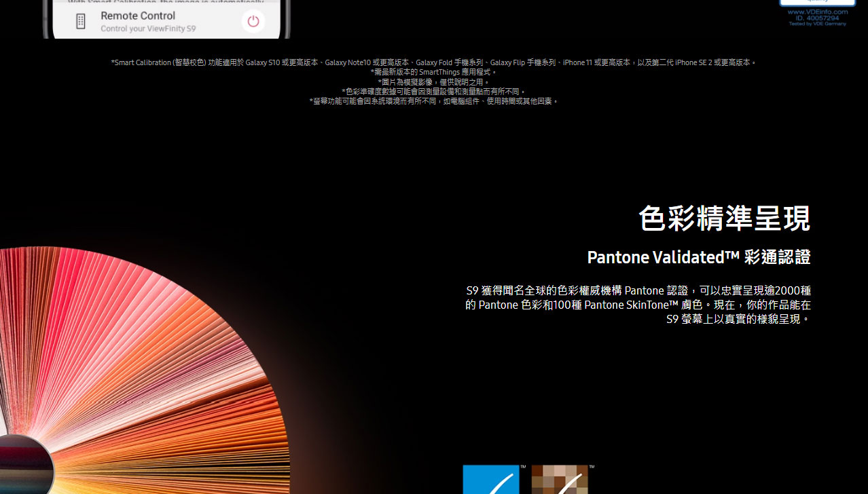Click the '色彩準確度數據' footnote line

tap(434, 91)
